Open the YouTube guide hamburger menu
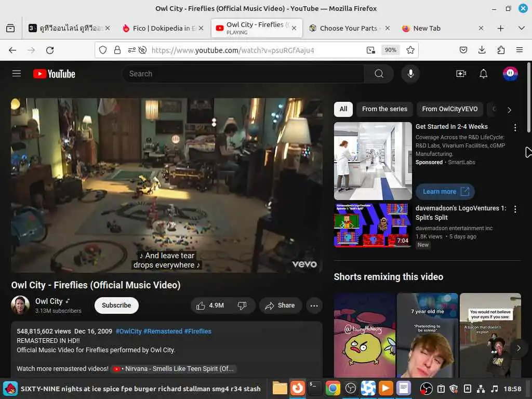 pos(17,74)
